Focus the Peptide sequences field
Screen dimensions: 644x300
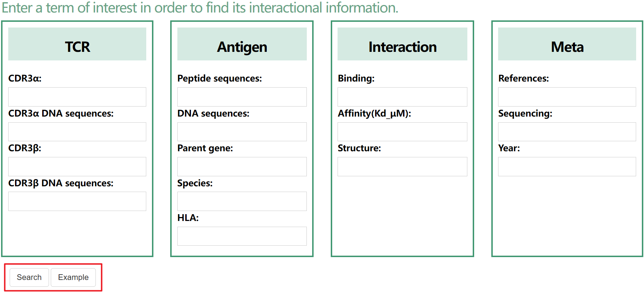coord(242,97)
